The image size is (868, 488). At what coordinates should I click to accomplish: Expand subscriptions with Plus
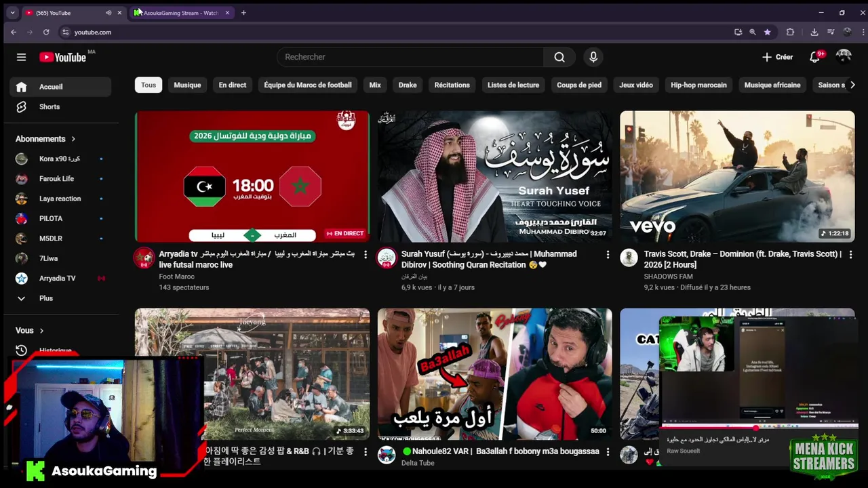[60, 298]
